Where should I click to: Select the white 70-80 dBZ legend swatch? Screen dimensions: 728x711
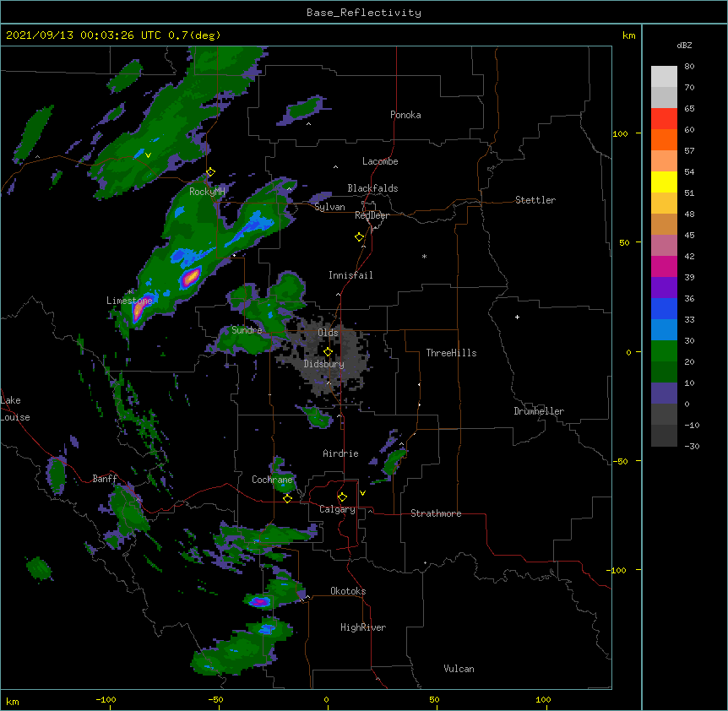pos(664,77)
